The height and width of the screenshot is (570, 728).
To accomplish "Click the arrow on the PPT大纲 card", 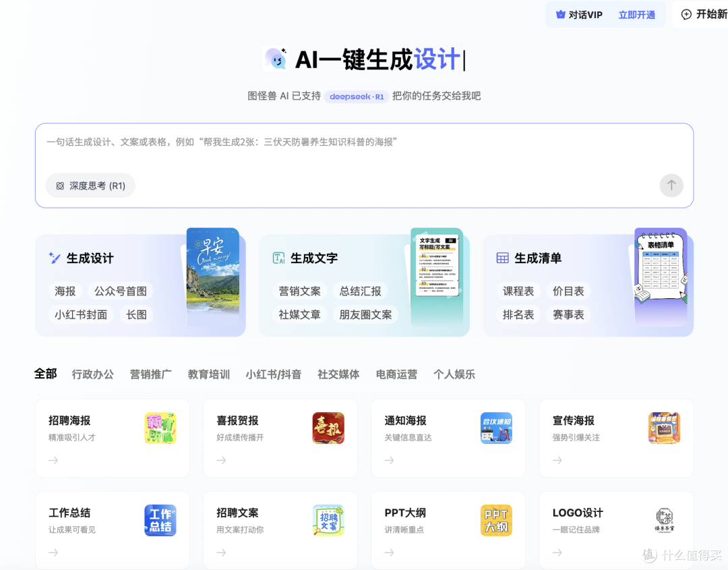I will (390, 552).
